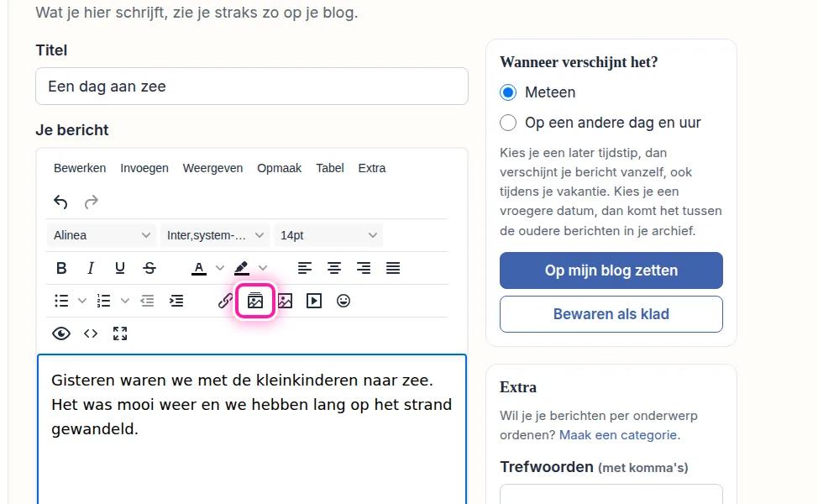Apply the highlight background color
The height and width of the screenshot is (504, 818).
click(x=242, y=268)
